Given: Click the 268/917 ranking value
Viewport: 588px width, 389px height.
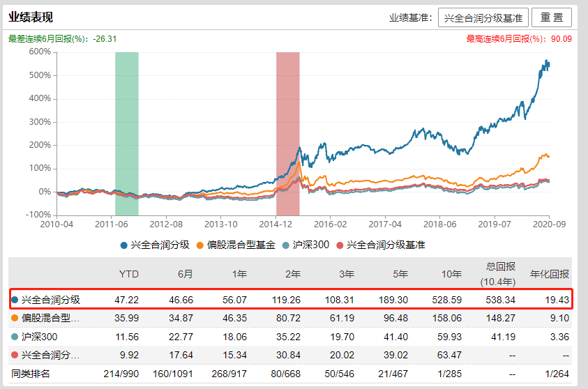Looking at the screenshot, I should click(229, 374).
